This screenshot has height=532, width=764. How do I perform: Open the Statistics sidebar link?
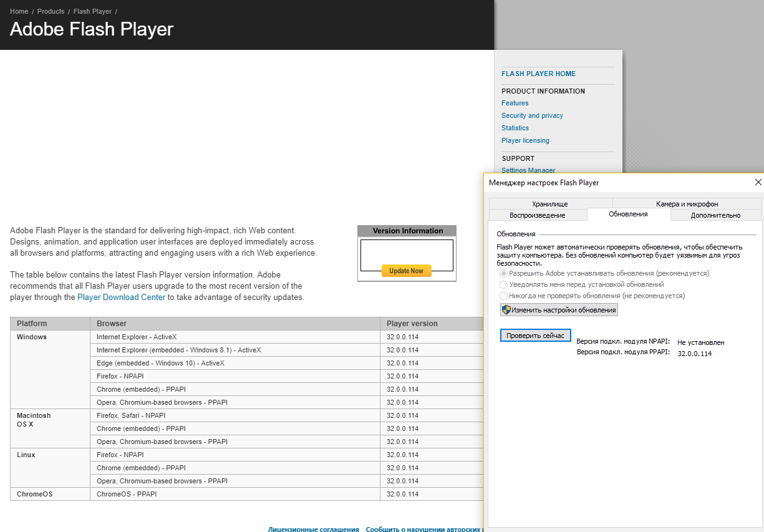(x=515, y=128)
